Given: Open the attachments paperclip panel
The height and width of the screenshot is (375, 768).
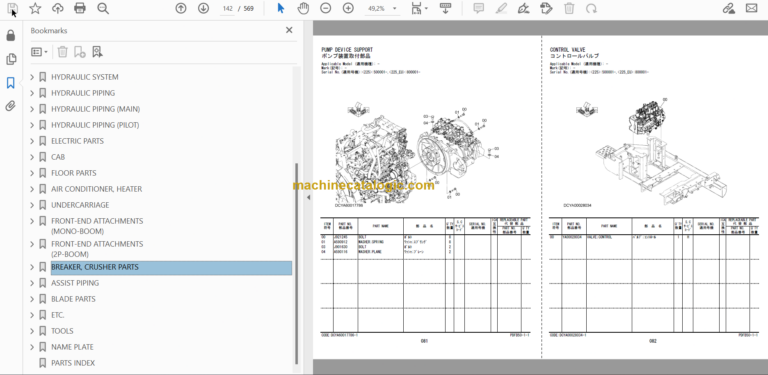Looking at the screenshot, I should pyautogui.click(x=11, y=106).
